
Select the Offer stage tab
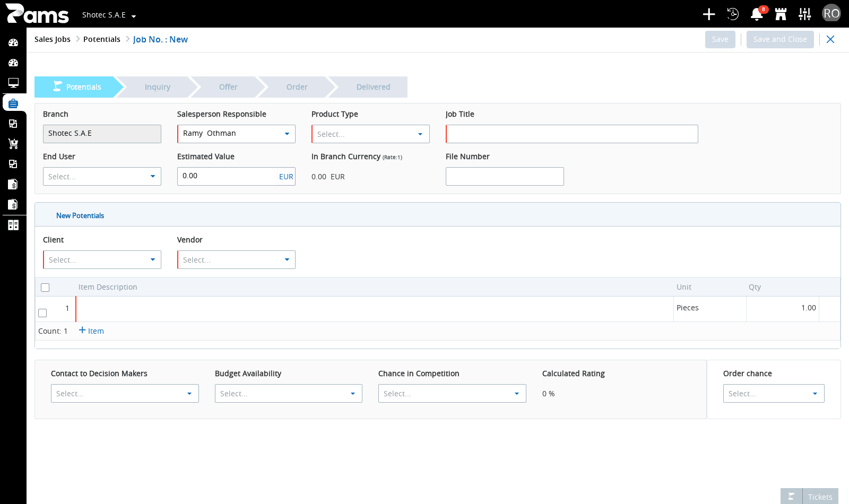pos(228,87)
